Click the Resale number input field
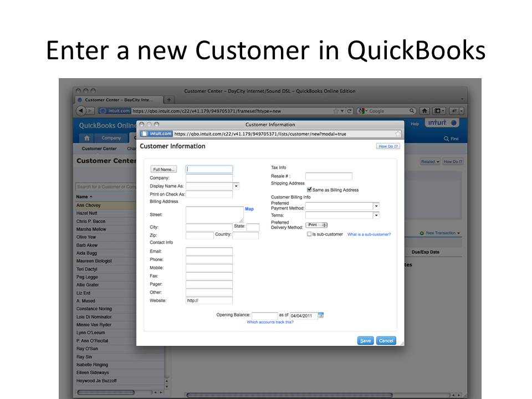 329,176
